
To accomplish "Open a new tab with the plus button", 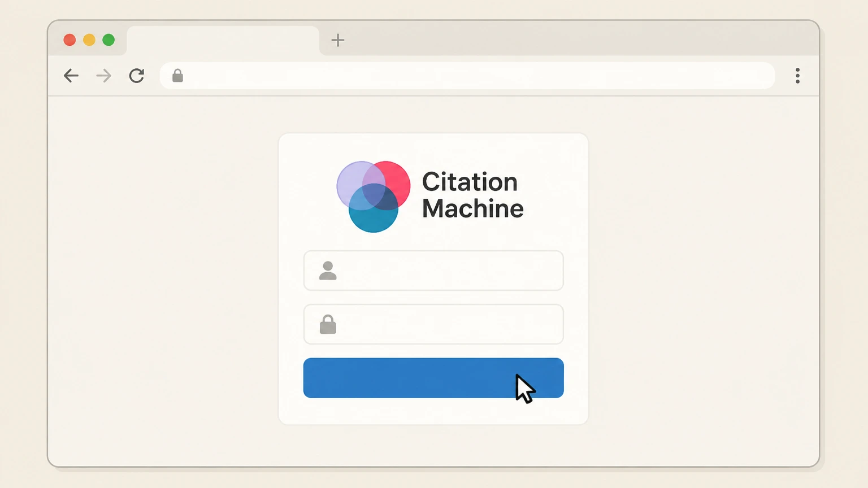I will click(338, 40).
